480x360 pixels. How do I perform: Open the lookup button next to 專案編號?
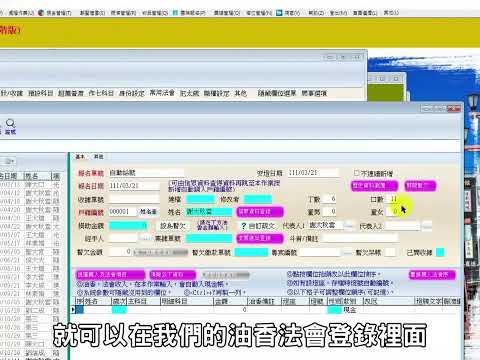click(x=347, y=253)
